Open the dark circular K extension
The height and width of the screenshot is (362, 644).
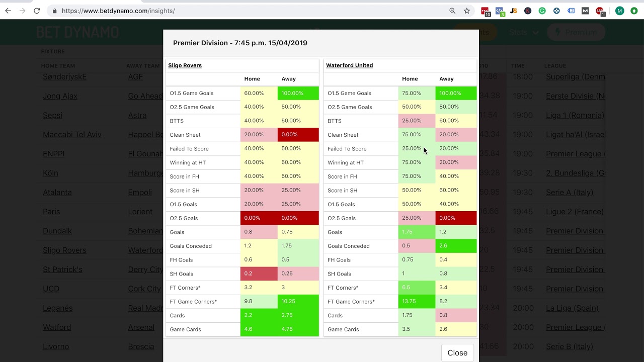click(x=528, y=11)
